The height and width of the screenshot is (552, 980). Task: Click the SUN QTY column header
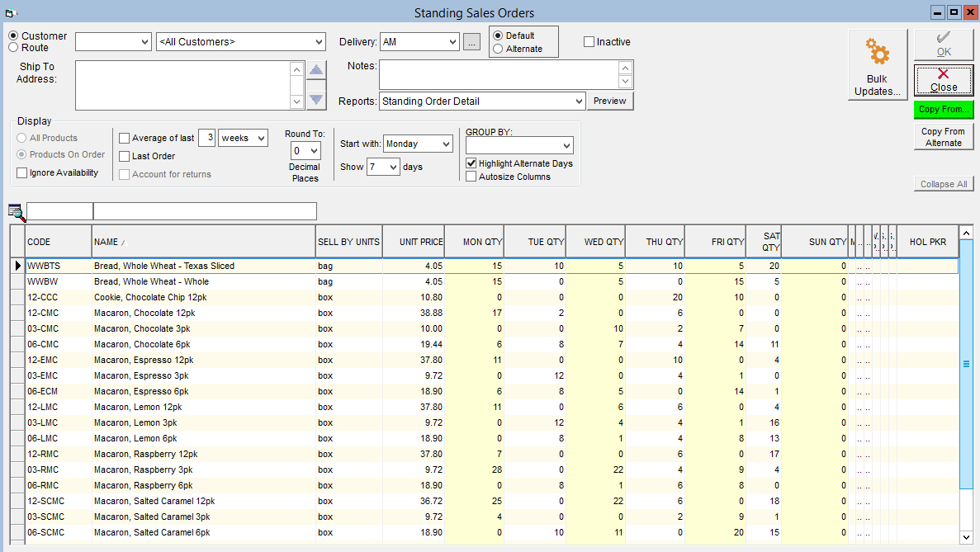[x=815, y=242]
